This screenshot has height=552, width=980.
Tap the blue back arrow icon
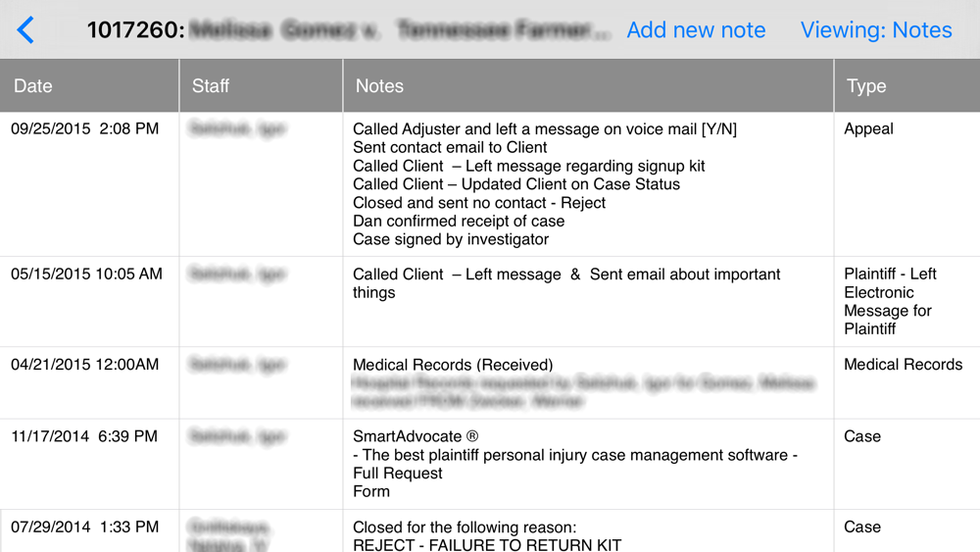click(x=25, y=30)
